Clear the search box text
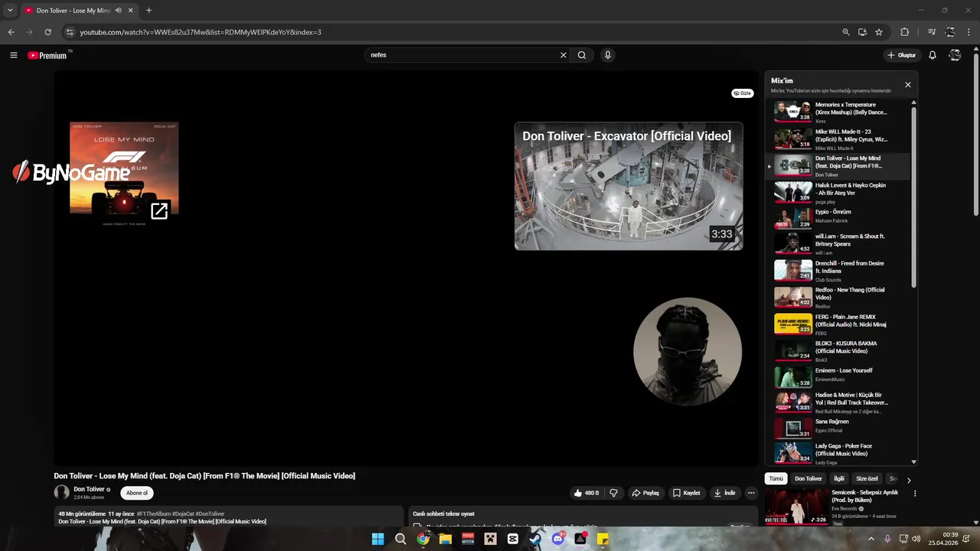 563,55
